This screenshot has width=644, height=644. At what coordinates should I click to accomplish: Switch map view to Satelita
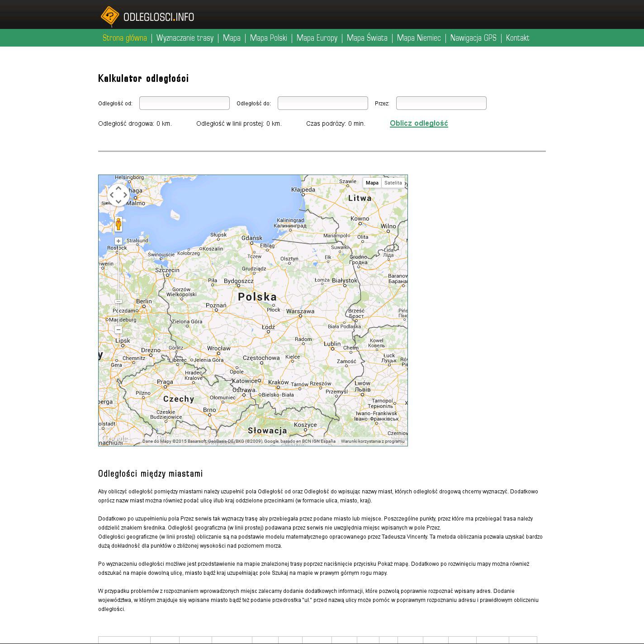[393, 183]
